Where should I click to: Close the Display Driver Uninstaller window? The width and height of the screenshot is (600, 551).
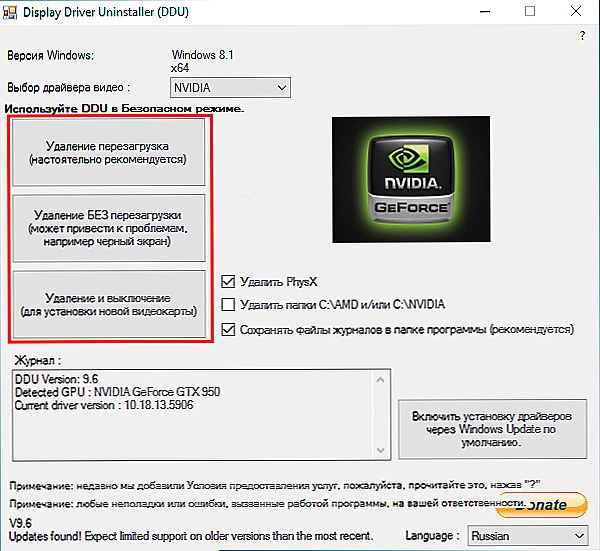(x=576, y=11)
